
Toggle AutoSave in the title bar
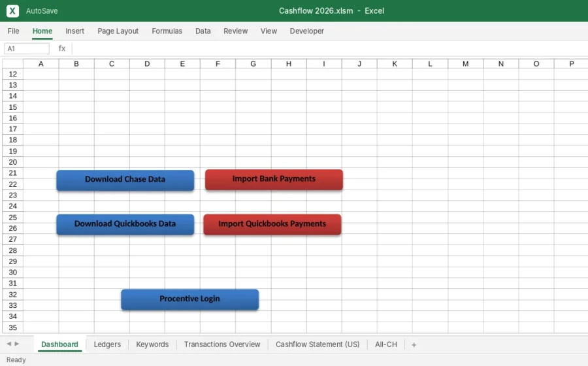42,11
